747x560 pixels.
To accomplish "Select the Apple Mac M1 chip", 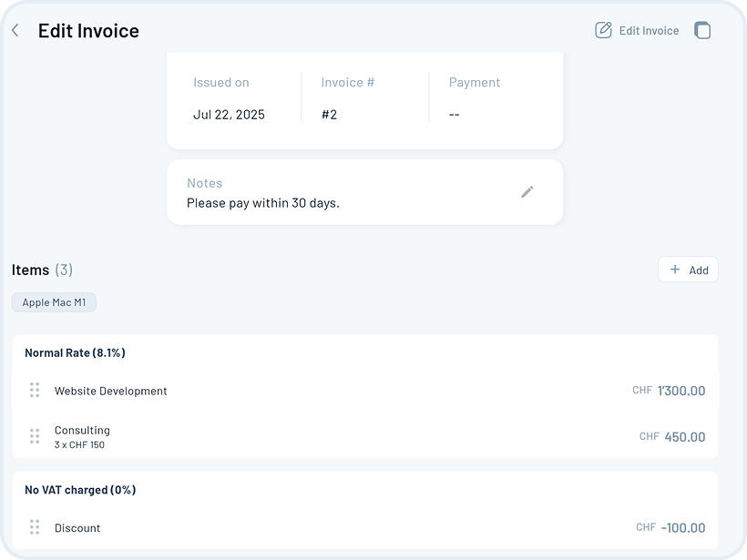I will 54,302.
